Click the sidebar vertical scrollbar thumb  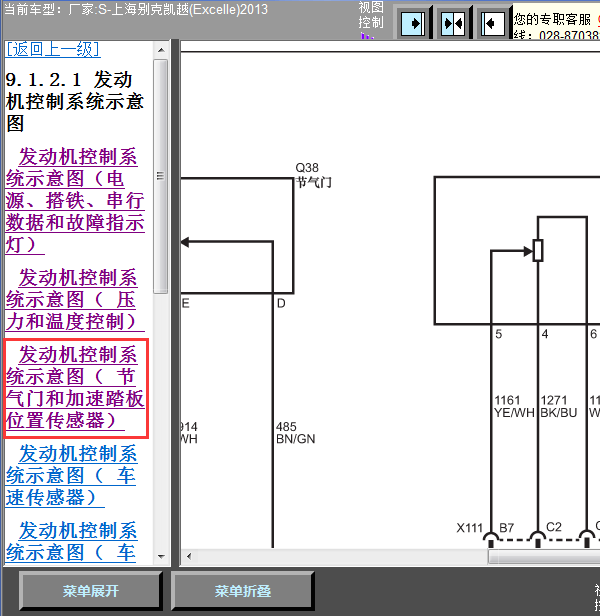[161, 176]
